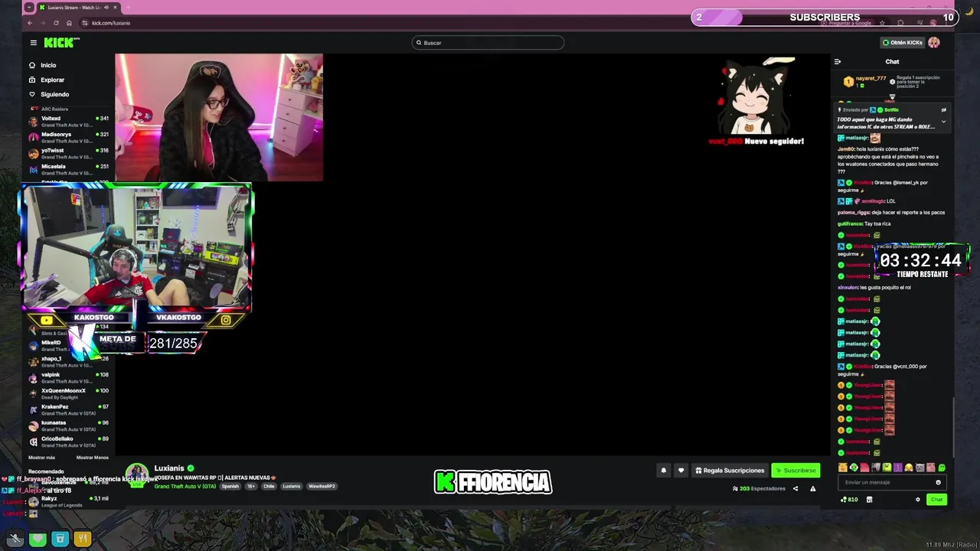Open the user profile avatar menu
The height and width of the screenshot is (551, 980).
934,43
